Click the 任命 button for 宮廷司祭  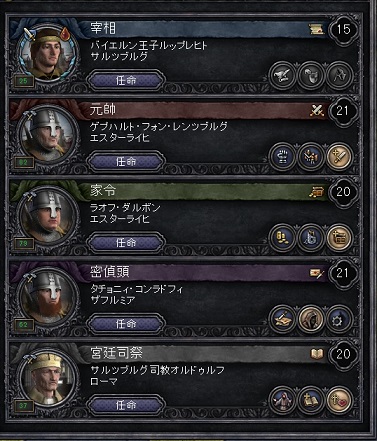pos(126,405)
